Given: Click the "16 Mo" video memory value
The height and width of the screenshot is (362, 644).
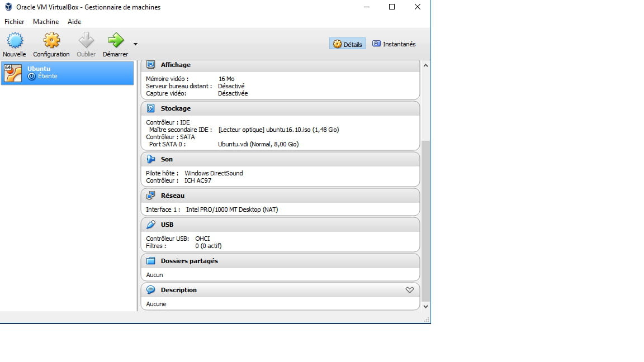Looking at the screenshot, I should click(x=226, y=79).
